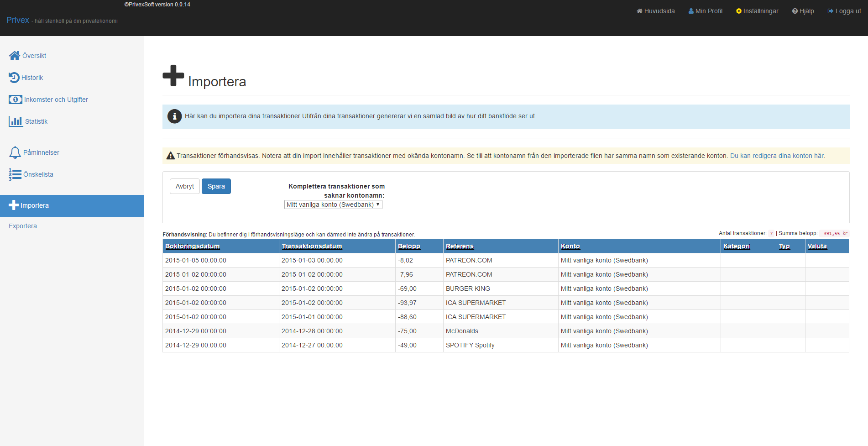Click the Inställningar gear icon
Image resolution: width=868 pixels, height=446 pixels.
(x=738, y=11)
